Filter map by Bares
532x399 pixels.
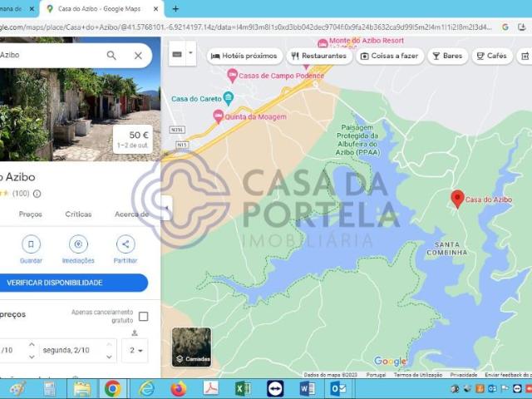point(447,56)
